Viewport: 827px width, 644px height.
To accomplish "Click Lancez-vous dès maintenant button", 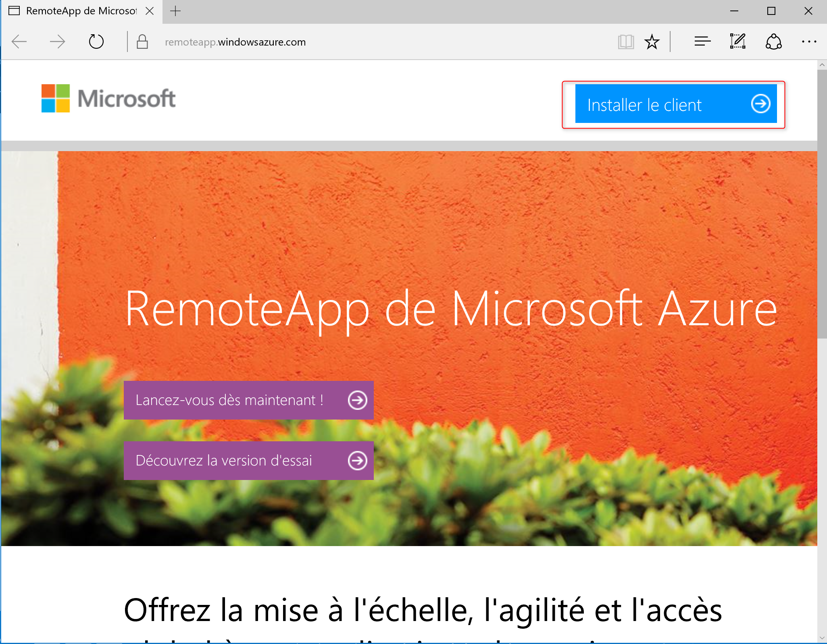I will coord(248,400).
